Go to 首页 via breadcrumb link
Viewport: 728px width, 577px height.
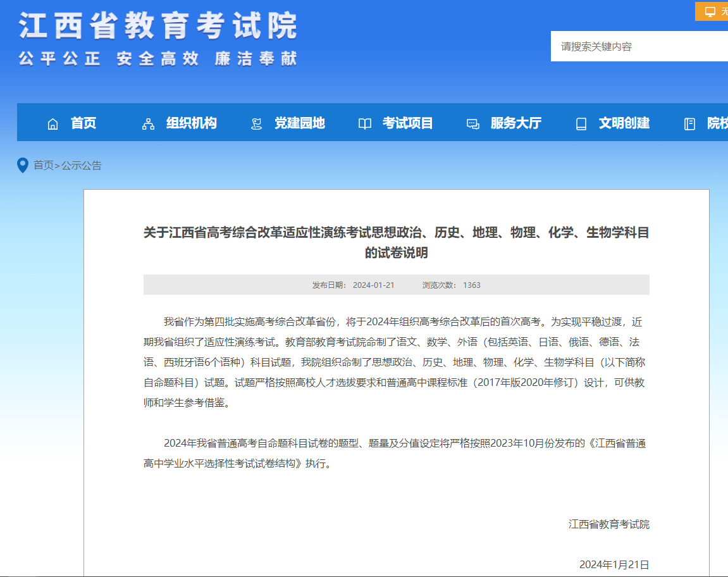pyautogui.click(x=43, y=165)
